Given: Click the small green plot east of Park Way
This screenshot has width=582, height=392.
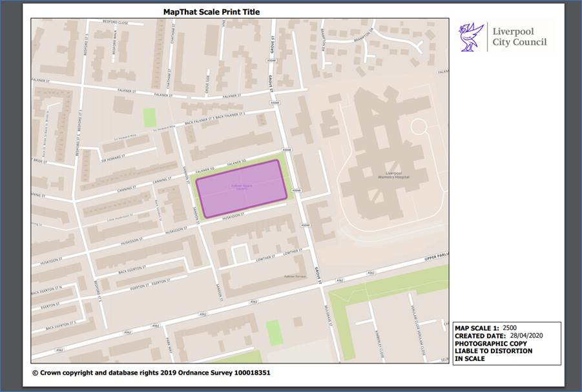Looking at the screenshot, I should coord(275,333).
